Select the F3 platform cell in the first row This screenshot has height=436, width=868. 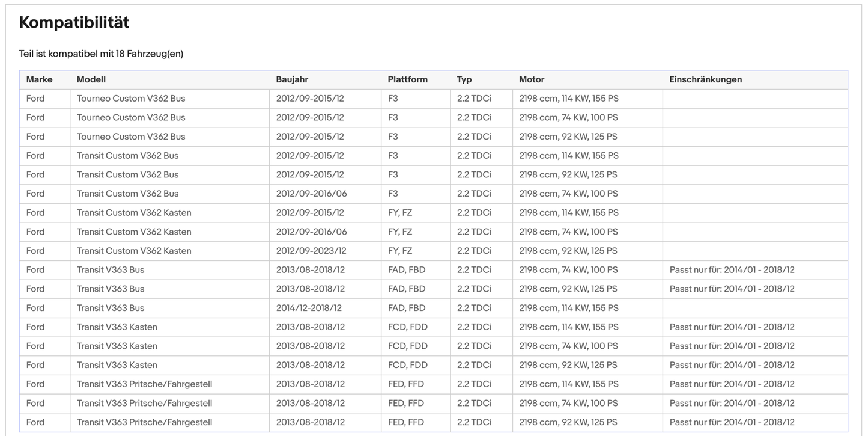(x=393, y=99)
